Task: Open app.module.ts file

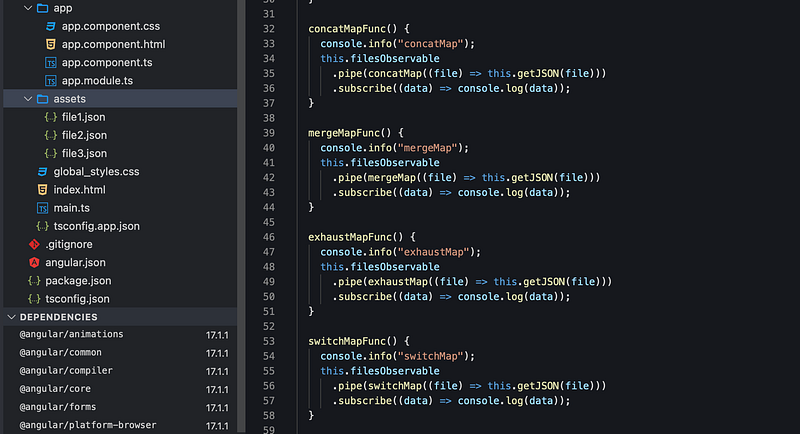Action: point(97,81)
